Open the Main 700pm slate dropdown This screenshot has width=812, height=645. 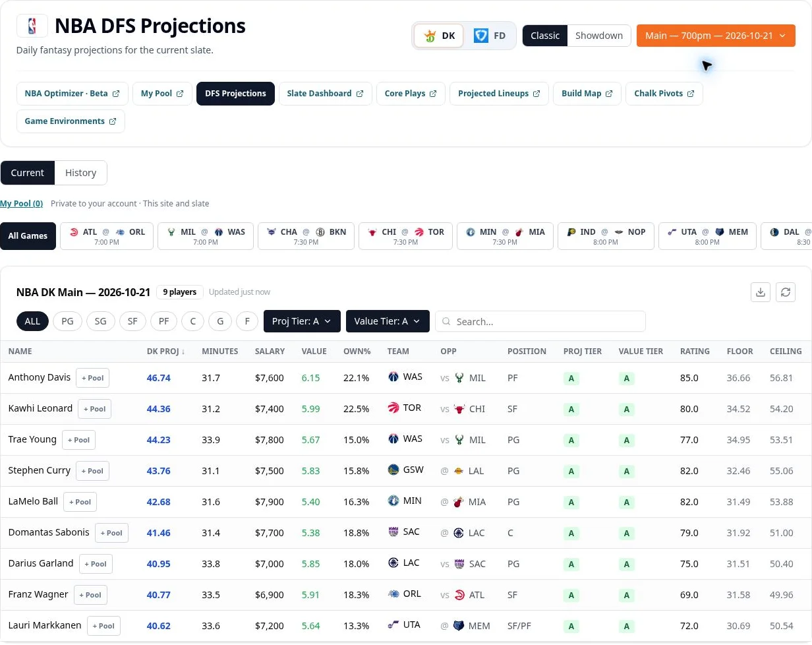pyautogui.click(x=716, y=36)
